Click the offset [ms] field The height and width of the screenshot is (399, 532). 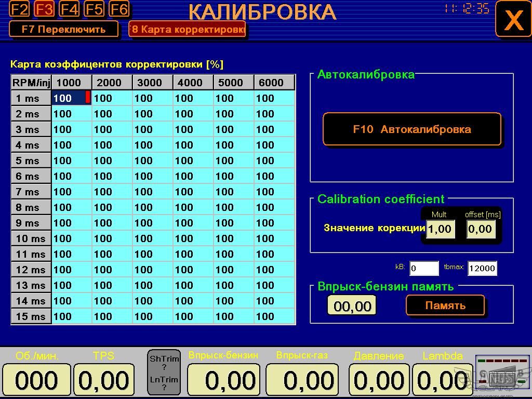pyautogui.click(x=480, y=229)
